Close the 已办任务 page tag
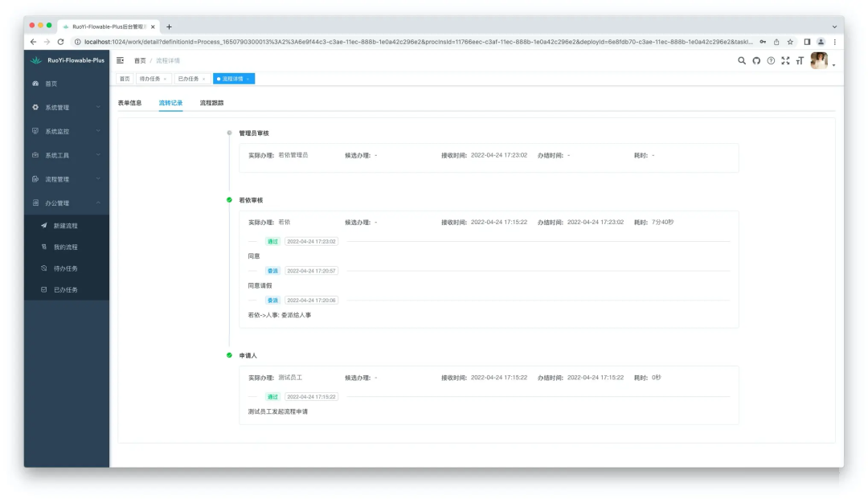Screen dimensions: 868x499 [204, 79]
